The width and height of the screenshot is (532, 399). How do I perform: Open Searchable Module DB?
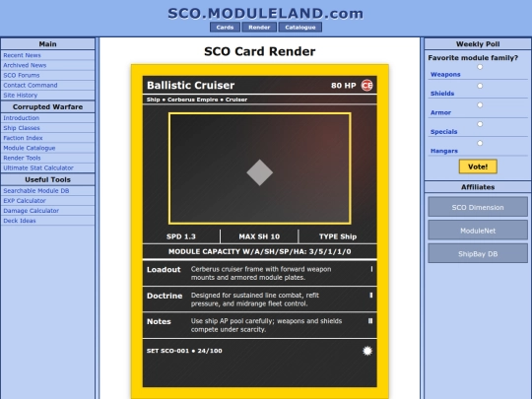(x=36, y=191)
